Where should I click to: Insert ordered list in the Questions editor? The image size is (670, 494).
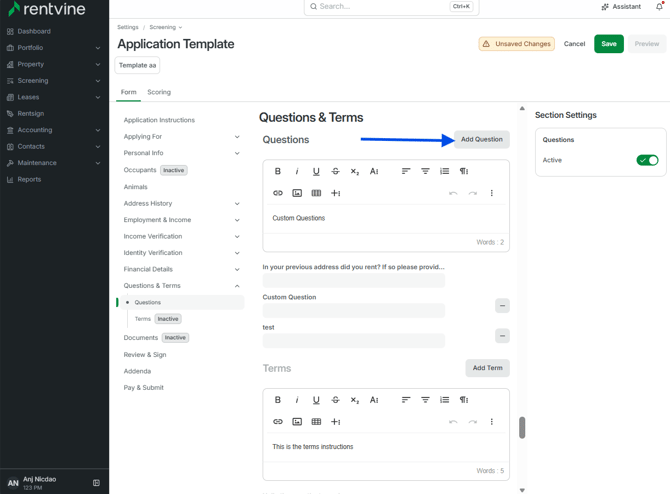point(444,171)
